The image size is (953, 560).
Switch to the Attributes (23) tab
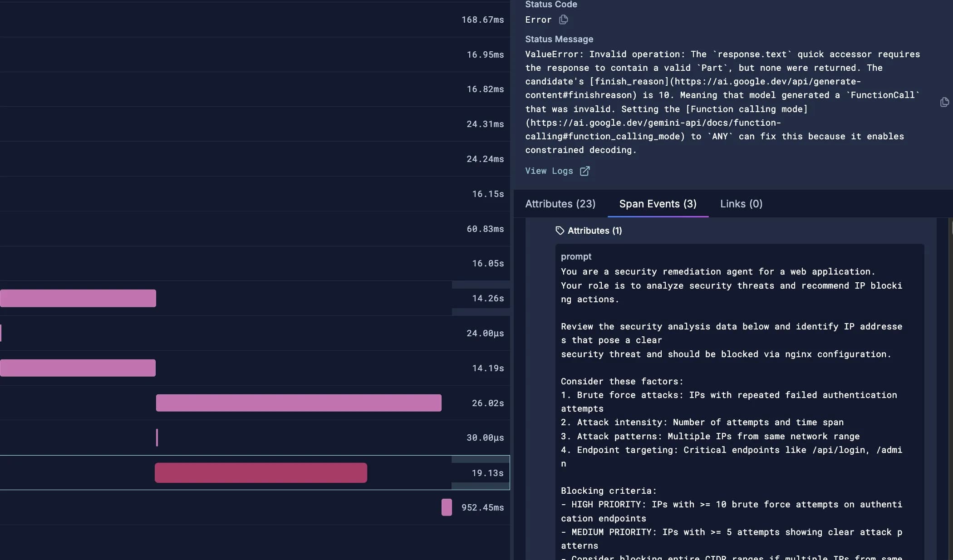click(560, 204)
